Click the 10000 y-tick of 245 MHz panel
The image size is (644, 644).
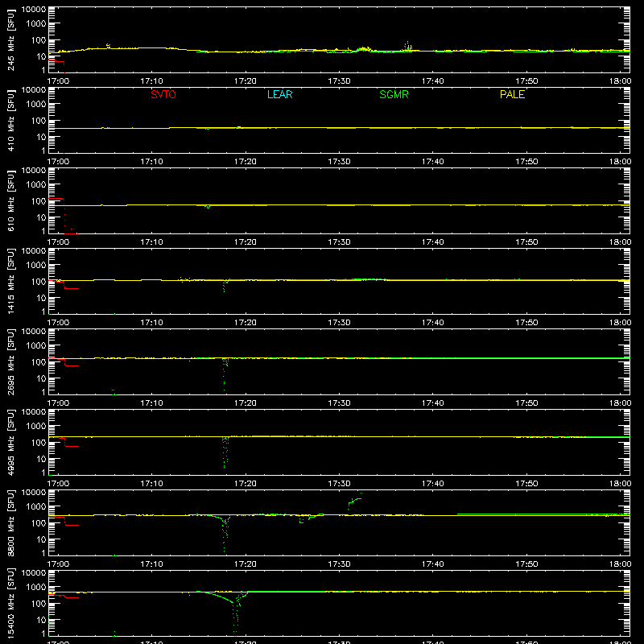point(34,10)
